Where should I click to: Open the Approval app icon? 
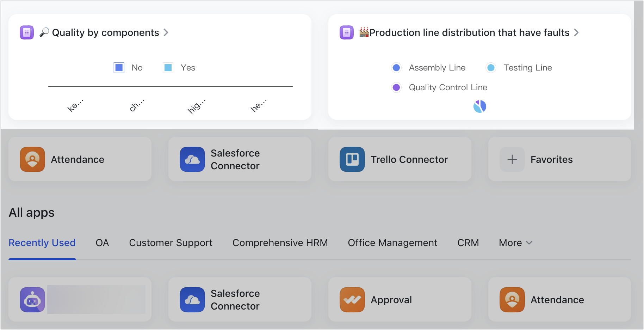(x=352, y=300)
